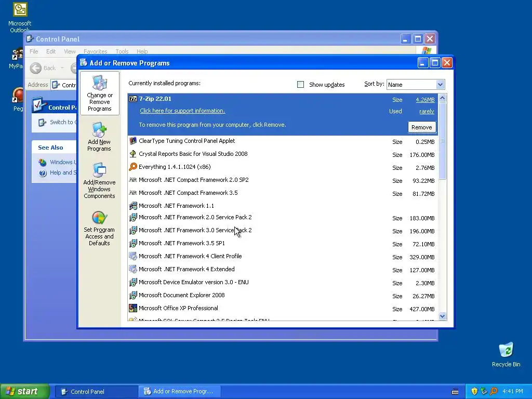
Task: Select Crystal Reports Basic for Visual Studio 2008 row
Action: pos(283,154)
